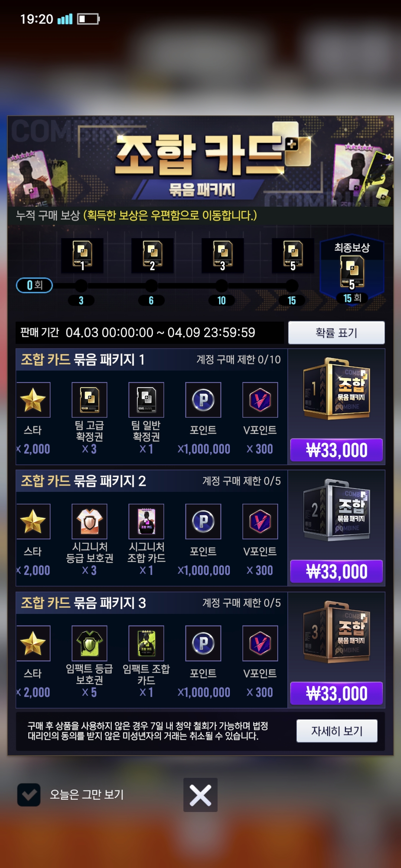Select the 10-purchase reward milestone icon
Screen dimensions: 401x868
pyautogui.click(x=223, y=256)
